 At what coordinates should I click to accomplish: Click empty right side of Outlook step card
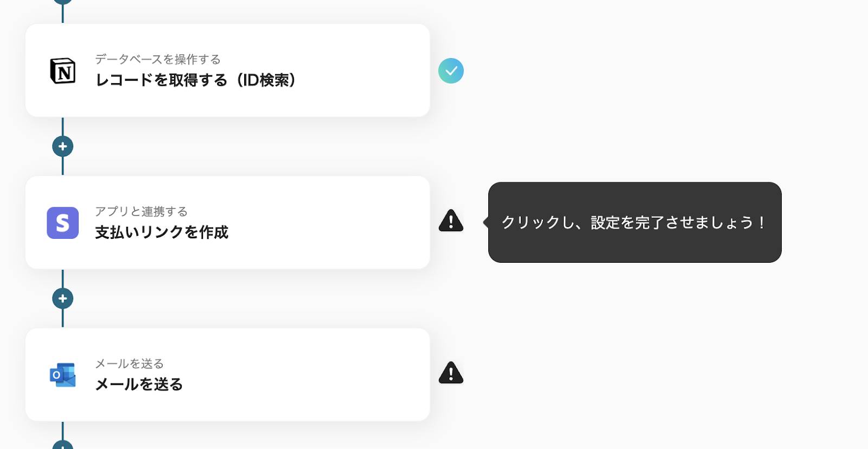[353, 375]
